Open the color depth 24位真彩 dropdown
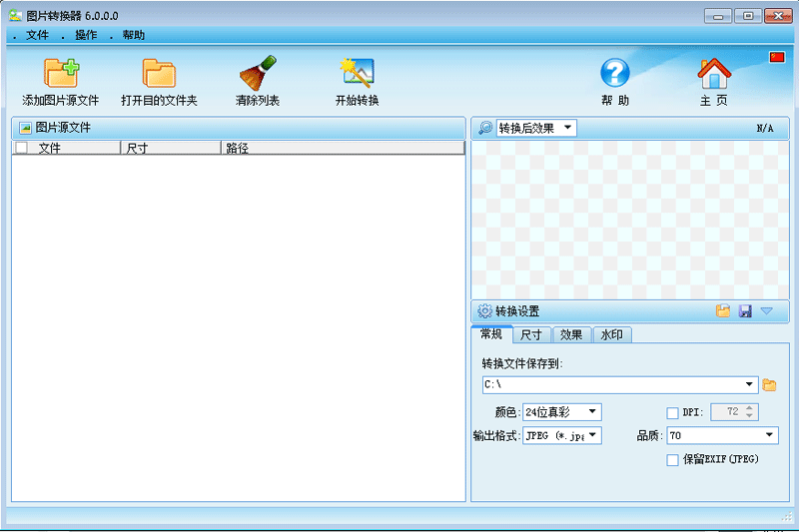The image size is (799, 532). (x=562, y=412)
